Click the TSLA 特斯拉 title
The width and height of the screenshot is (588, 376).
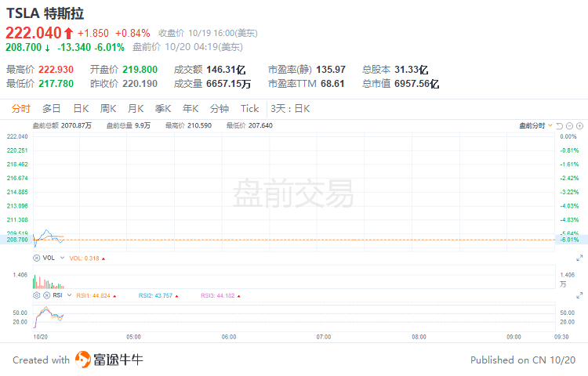[45, 13]
